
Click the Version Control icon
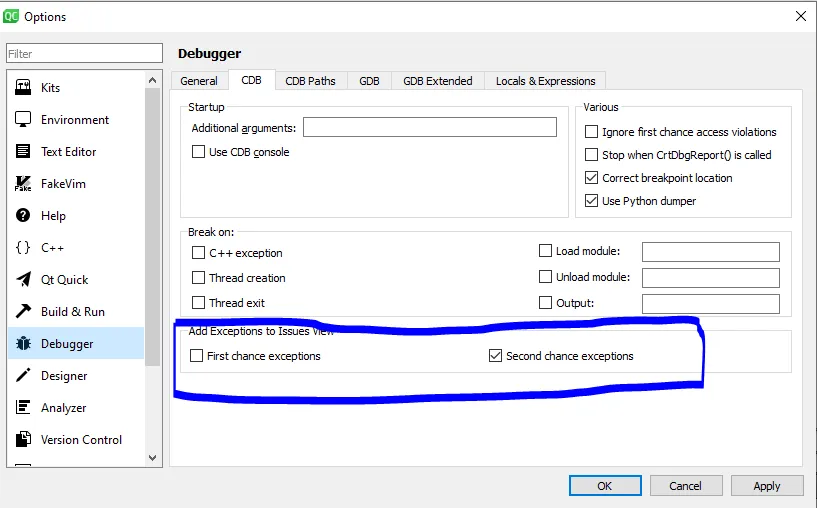23,439
